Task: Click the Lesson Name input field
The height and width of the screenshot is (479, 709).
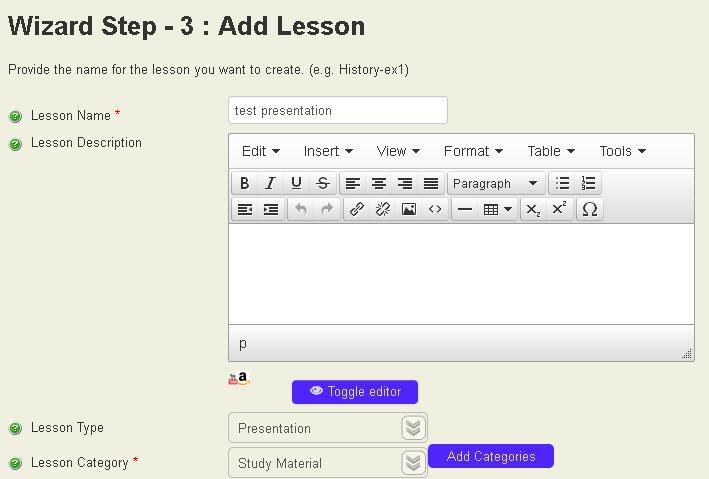Action: click(338, 110)
